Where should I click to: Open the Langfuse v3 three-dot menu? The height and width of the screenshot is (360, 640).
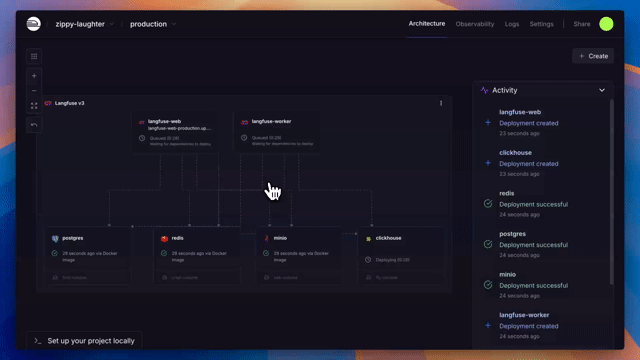(441, 103)
